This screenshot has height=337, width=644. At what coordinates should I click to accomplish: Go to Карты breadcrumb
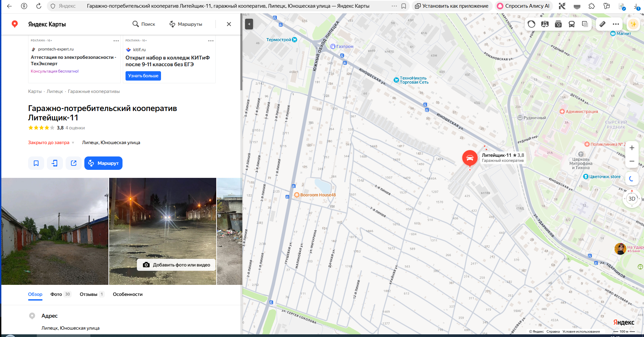point(35,91)
